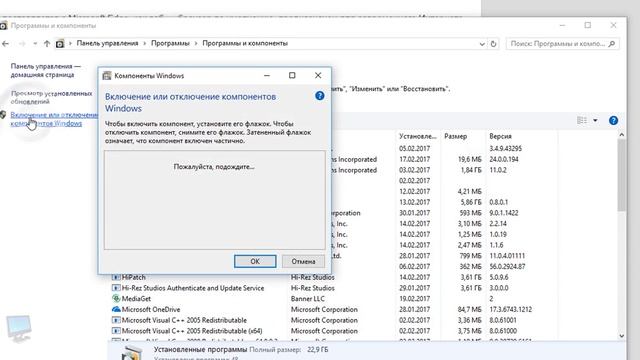Click the address bar refresh icon

tap(493, 44)
